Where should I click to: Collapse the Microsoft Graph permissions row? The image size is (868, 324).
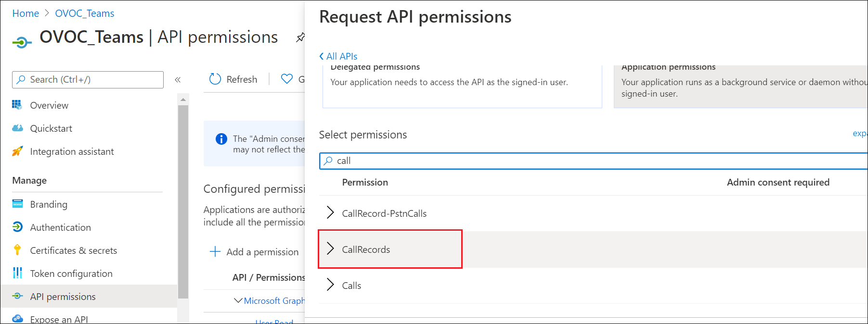pyautogui.click(x=238, y=300)
